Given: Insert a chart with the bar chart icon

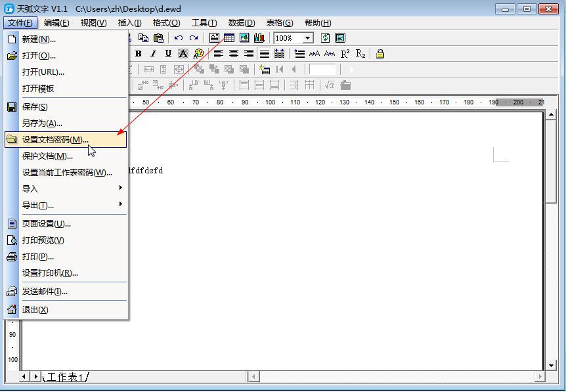Looking at the screenshot, I should click(x=259, y=38).
